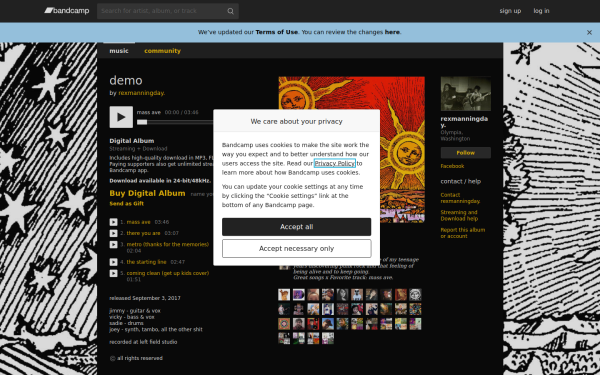Click the 'here' link to review changes
Screen dimensions: 600x375
click(392, 32)
